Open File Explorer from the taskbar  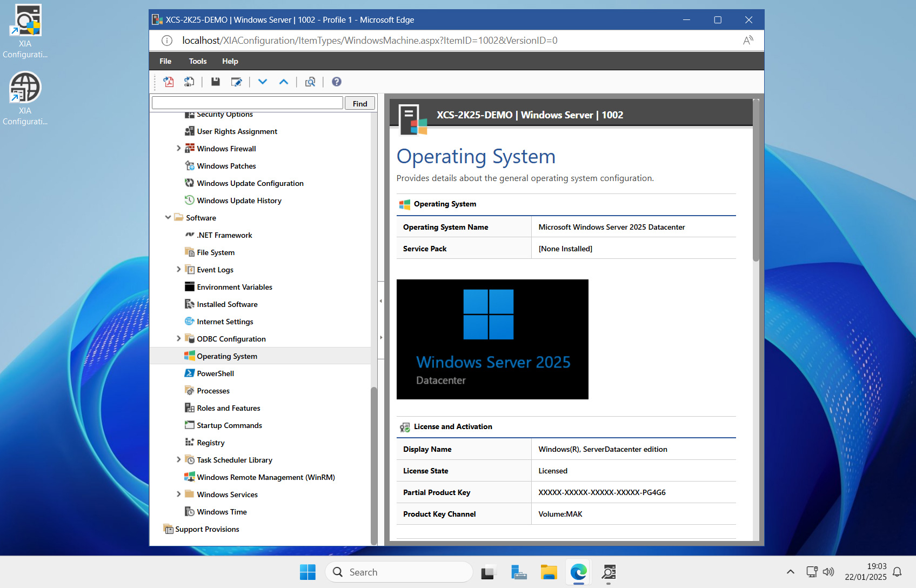[549, 572]
